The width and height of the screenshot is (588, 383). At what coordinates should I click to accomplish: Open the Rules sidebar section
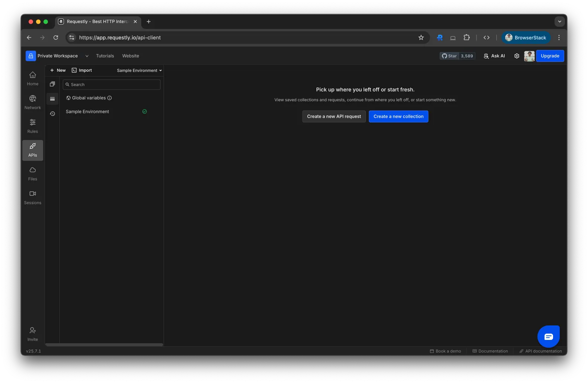click(33, 126)
